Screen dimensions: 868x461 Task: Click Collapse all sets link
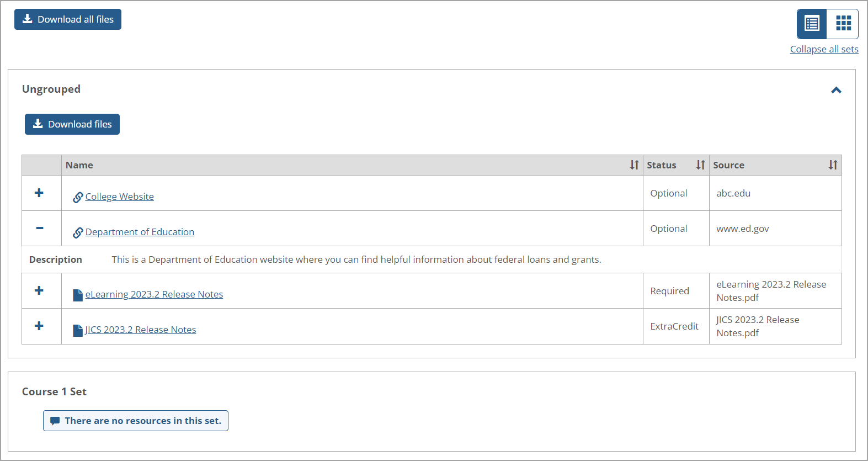click(x=824, y=49)
